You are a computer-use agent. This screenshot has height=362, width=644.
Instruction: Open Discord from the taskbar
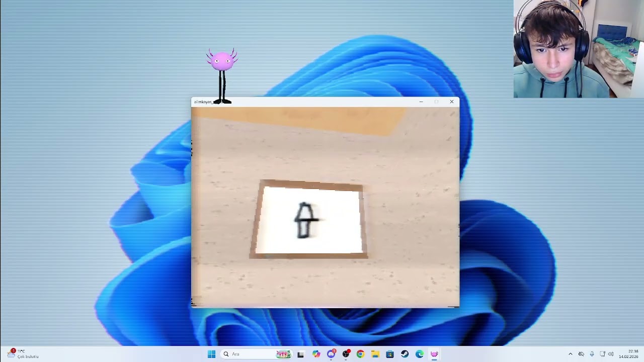click(x=331, y=354)
